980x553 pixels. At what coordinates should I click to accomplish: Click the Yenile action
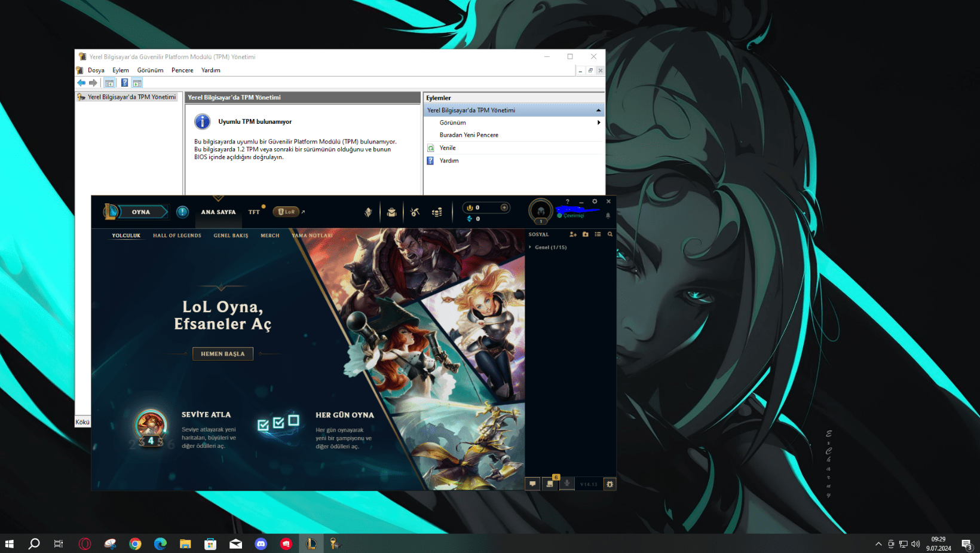pos(447,148)
